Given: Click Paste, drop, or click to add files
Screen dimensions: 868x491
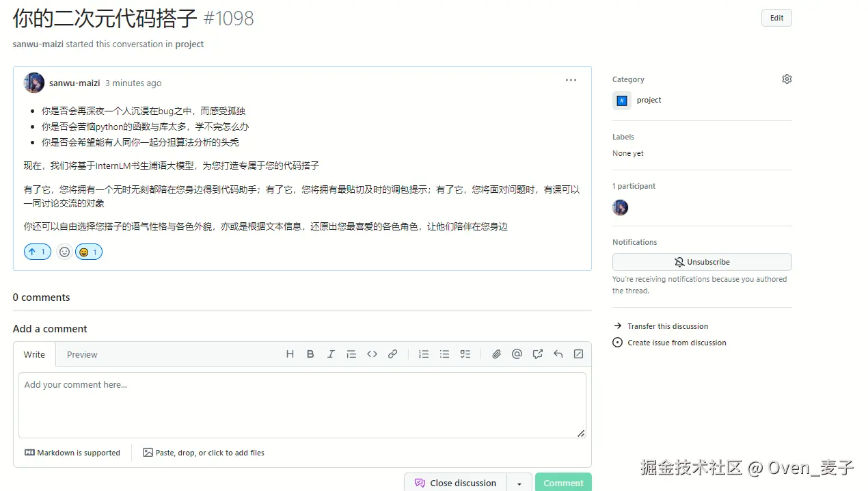Looking at the screenshot, I should [x=204, y=453].
